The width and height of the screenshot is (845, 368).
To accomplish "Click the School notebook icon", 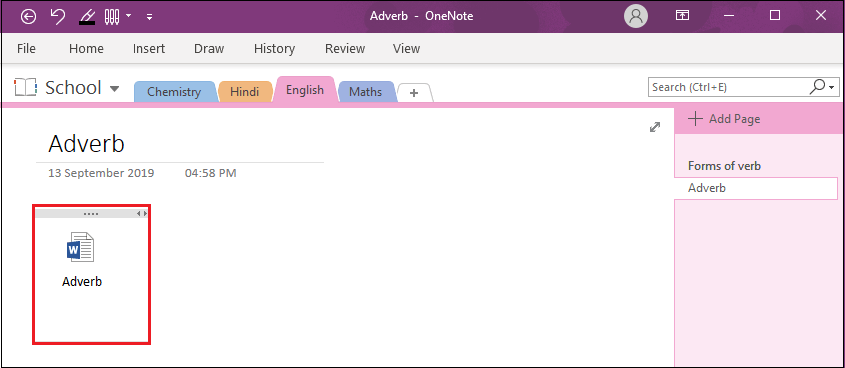I will point(26,87).
